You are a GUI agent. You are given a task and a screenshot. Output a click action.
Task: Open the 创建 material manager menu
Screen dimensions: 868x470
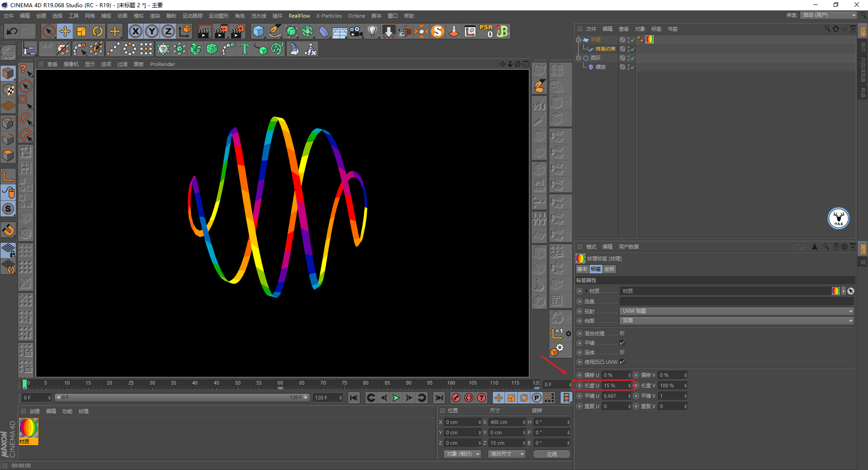35,411
